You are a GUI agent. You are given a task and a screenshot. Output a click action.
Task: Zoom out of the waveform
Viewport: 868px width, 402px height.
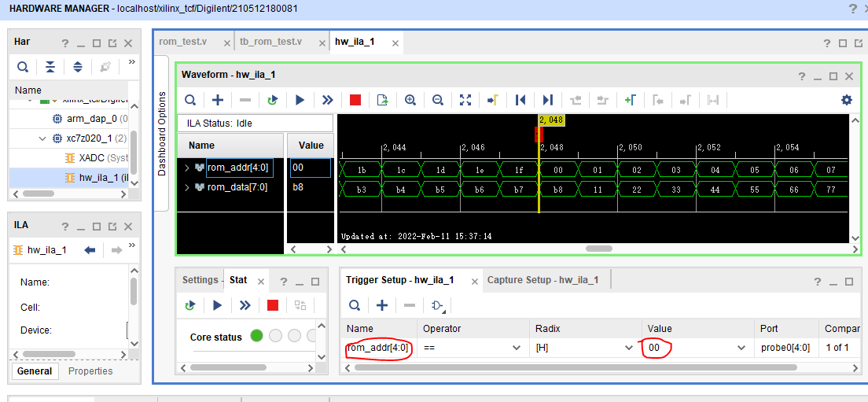[x=438, y=100]
